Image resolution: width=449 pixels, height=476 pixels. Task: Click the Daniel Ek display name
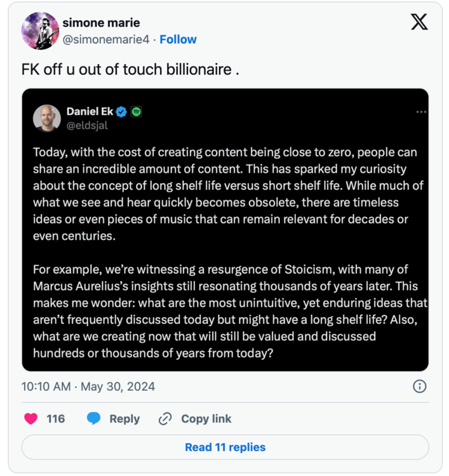90,112
